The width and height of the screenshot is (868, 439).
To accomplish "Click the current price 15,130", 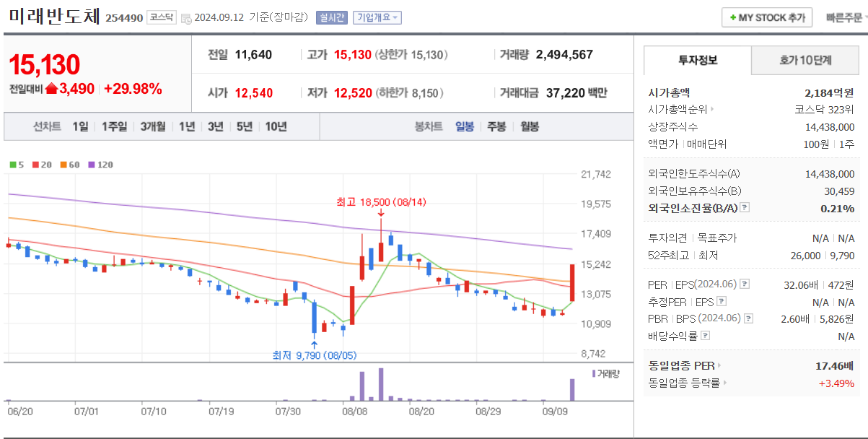I will point(45,66).
